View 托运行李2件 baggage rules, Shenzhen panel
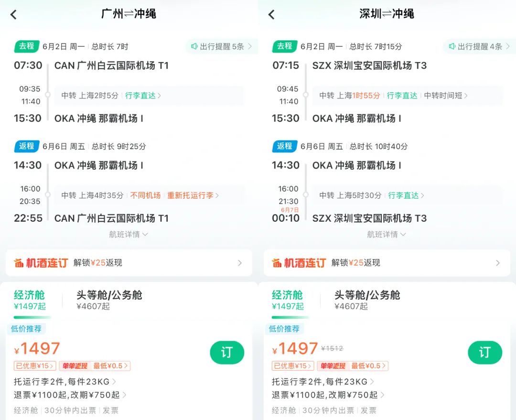This screenshot has width=516, height=420. coord(323,382)
